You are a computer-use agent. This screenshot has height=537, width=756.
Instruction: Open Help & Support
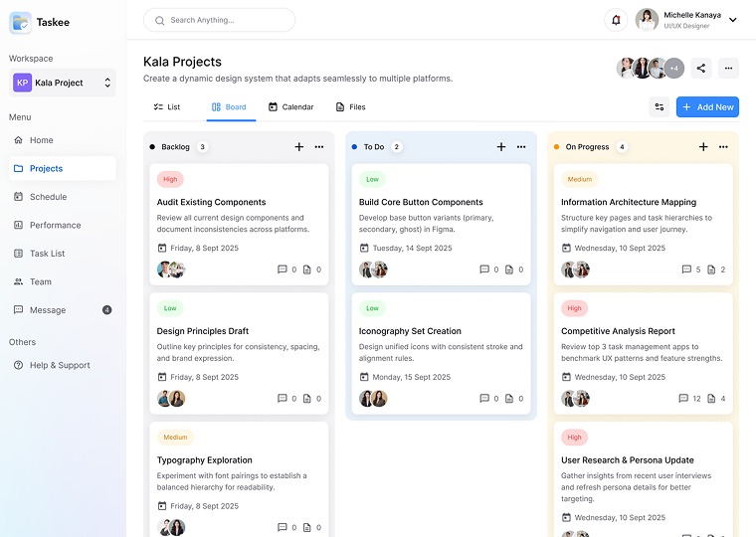[x=63, y=365]
